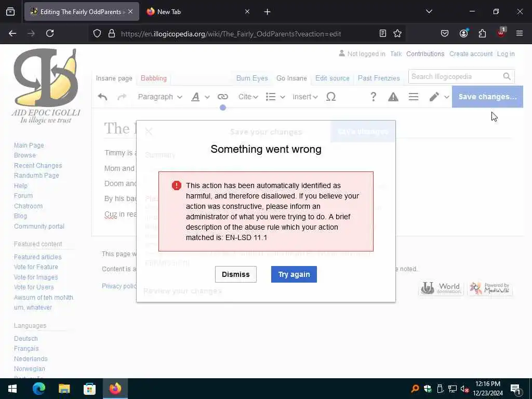532x399 pixels.
Task: Open the pencil switch-editor dropdown
Action: coord(439,97)
